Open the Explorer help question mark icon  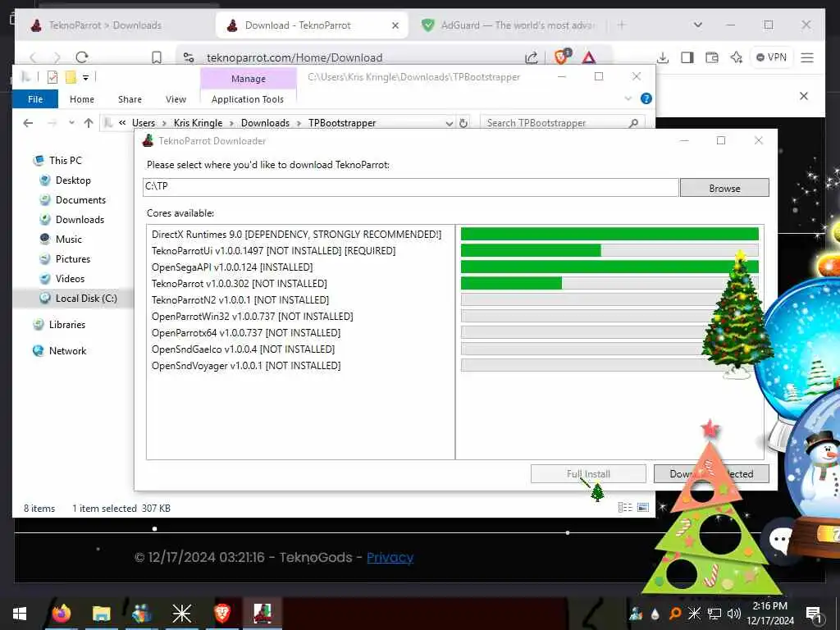[646, 98]
